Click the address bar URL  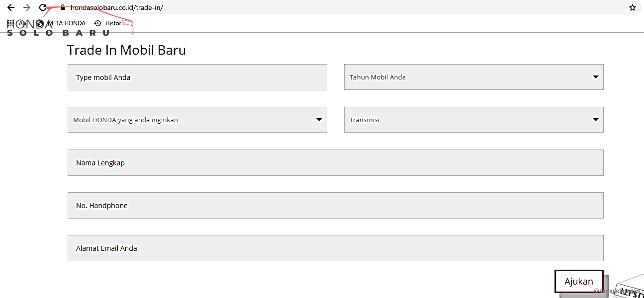pyautogui.click(x=117, y=7)
